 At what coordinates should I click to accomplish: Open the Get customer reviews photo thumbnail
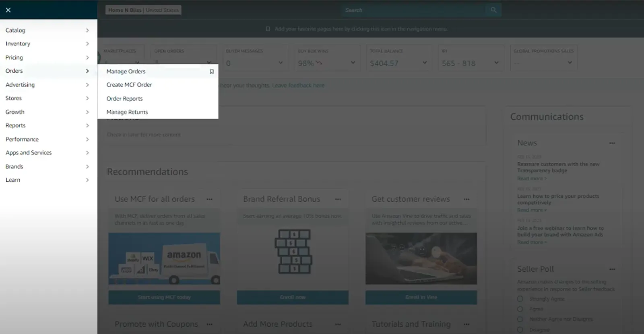point(421,259)
